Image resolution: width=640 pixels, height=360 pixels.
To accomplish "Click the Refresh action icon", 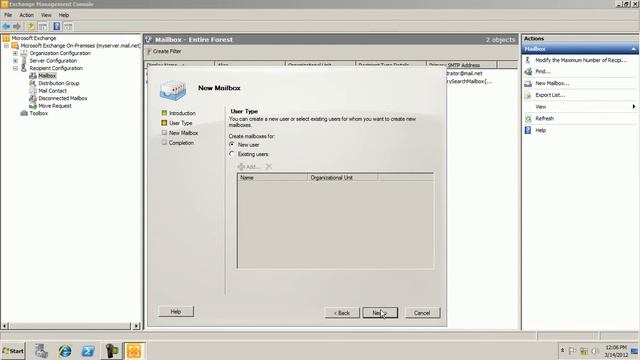I will coord(528,118).
